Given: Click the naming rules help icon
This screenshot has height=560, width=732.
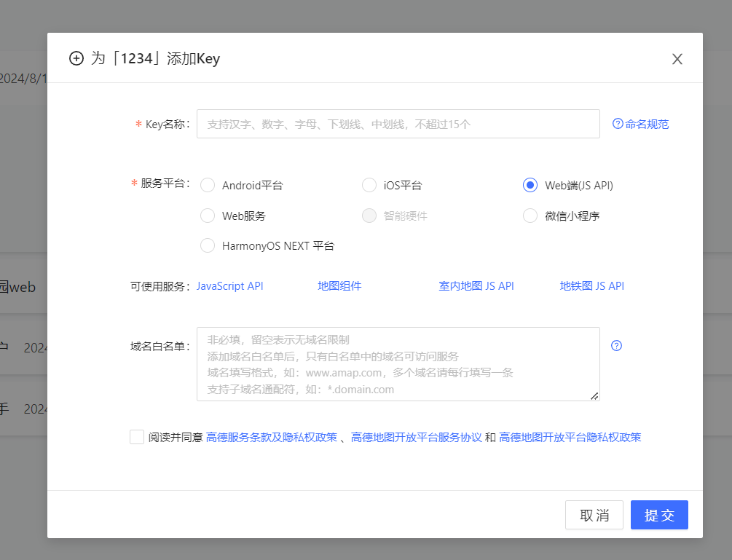Looking at the screenshot, I should coord(618,124).
